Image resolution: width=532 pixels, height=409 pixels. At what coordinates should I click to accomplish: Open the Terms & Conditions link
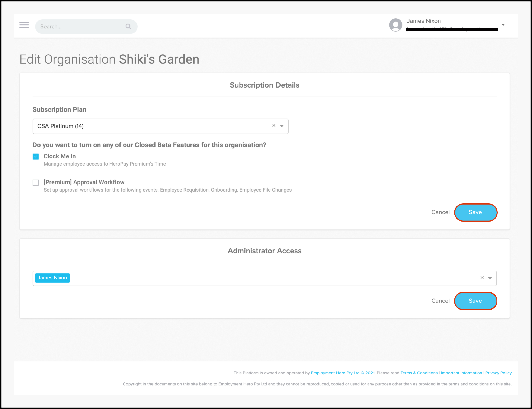[419, 373]
